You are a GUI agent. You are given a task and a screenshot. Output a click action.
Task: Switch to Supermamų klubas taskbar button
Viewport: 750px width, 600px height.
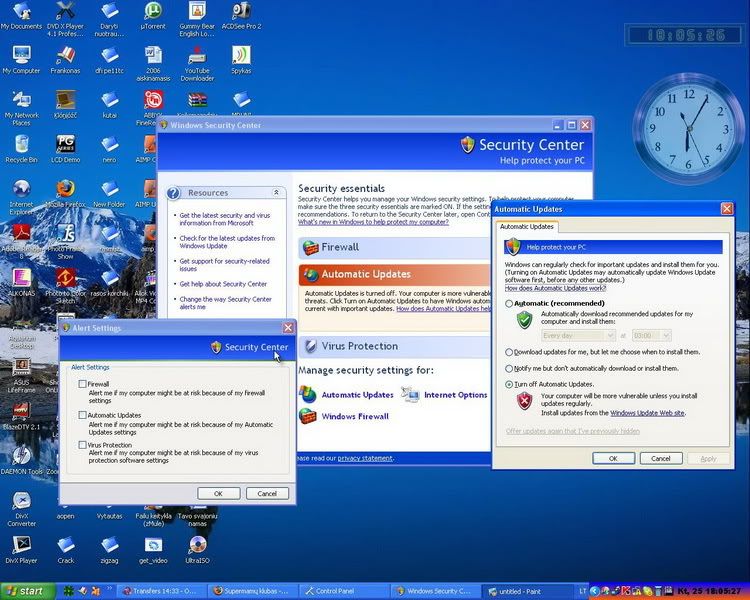[253, 591]
